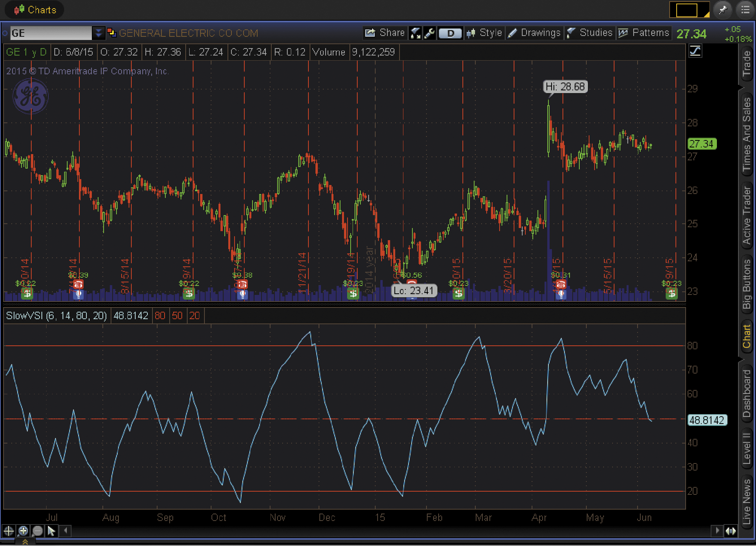Click the large 27.34 last price
This screenshot has width=756, height=546.
click(x=692, y=34)
